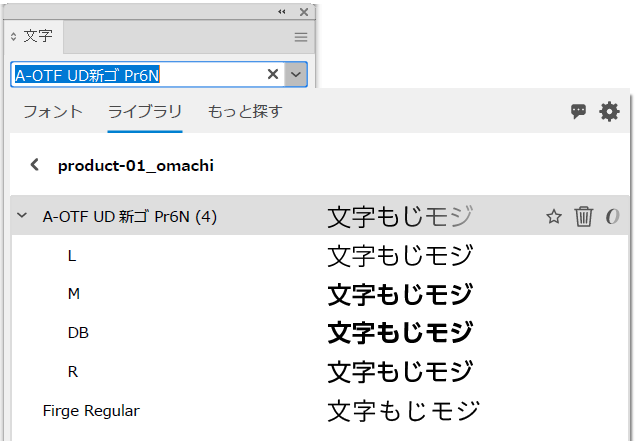This screenshot has height=441, width=639.
Task: Choose the L weight font style
Action: pyautogui.click(x=71, y=255)
